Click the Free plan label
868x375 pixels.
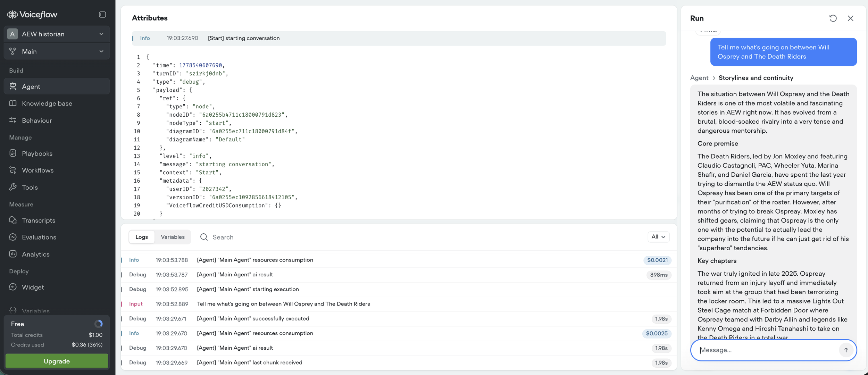pyautogui.click(x=17, y=324)
